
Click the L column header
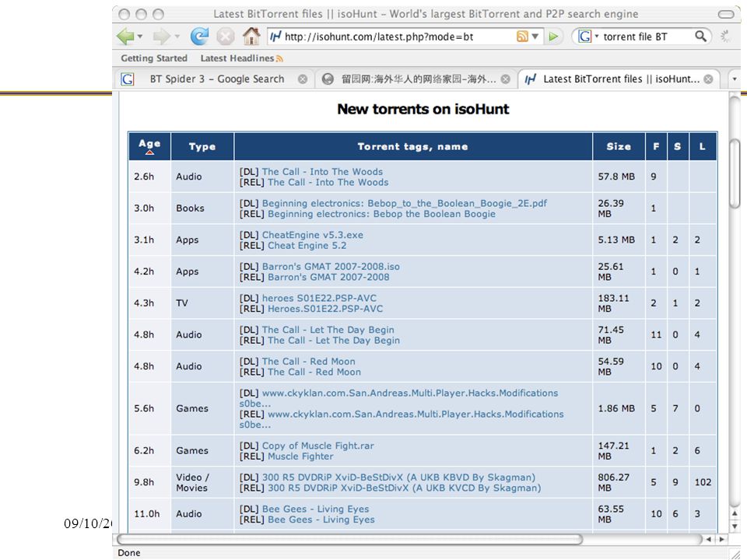tap(702, 147)
